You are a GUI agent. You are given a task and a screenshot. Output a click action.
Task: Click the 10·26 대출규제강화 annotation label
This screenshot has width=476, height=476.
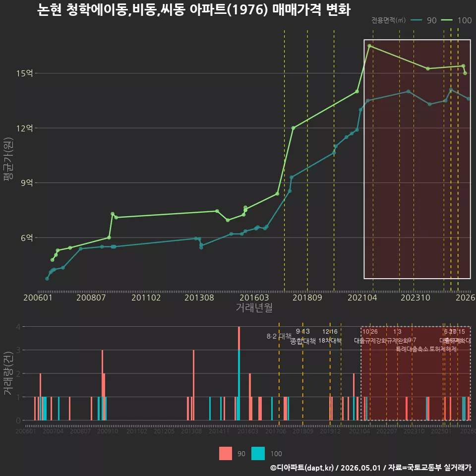(x=370, y=336)
